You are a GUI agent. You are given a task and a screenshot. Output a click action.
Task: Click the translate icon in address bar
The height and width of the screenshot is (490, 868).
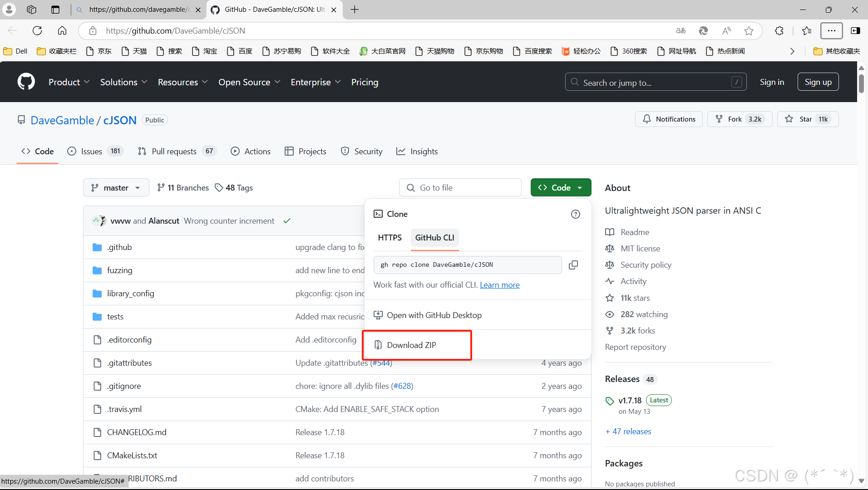tap(681, 30)
